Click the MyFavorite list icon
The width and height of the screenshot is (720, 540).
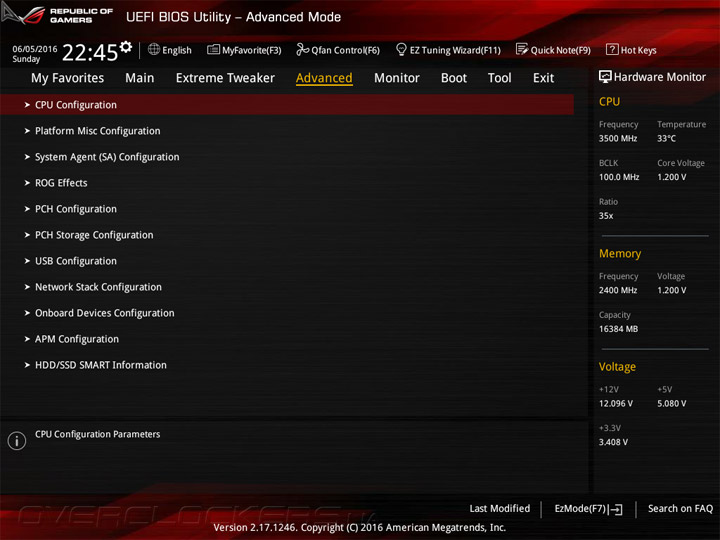point(214,50)
